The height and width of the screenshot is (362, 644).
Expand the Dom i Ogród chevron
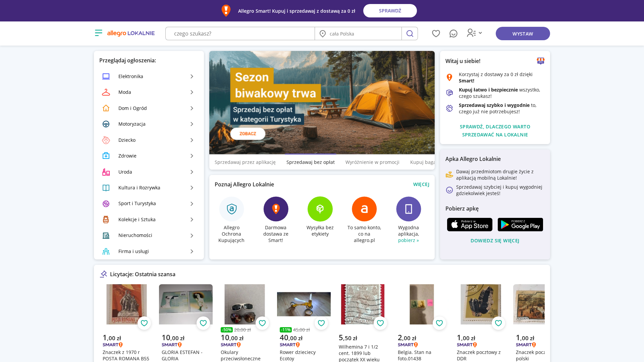click(192, 108)
